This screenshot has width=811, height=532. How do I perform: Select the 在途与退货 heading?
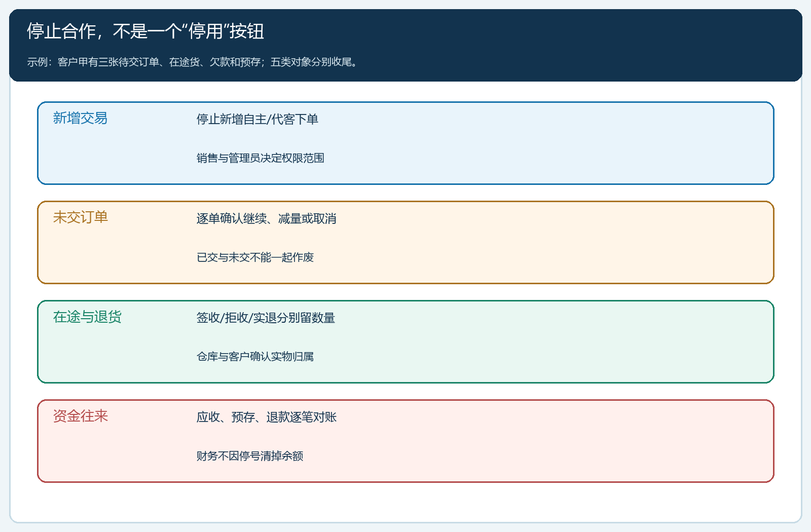point(87,317)
